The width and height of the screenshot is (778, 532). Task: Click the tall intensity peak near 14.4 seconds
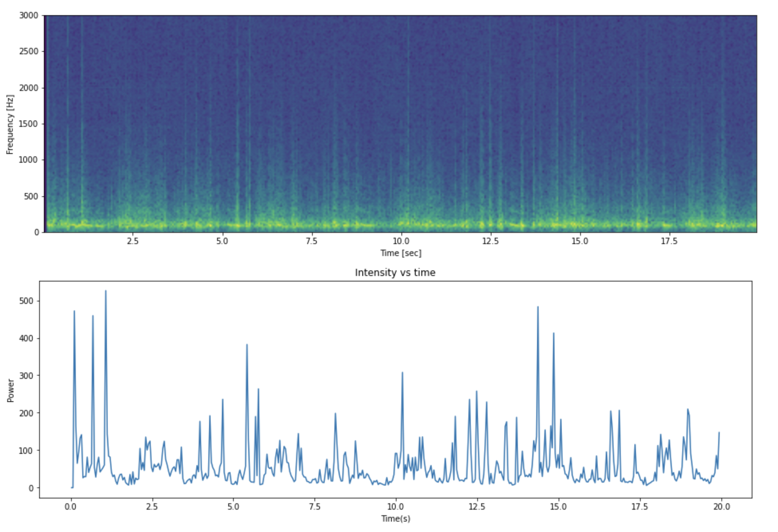click(537, 307)
